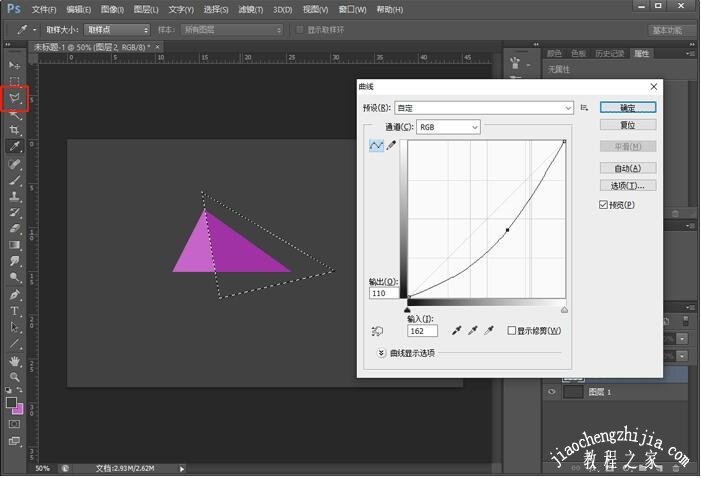Click the pencil draw-curve icon in Curves
Screen dimensions: 701x478
point(391,145)
